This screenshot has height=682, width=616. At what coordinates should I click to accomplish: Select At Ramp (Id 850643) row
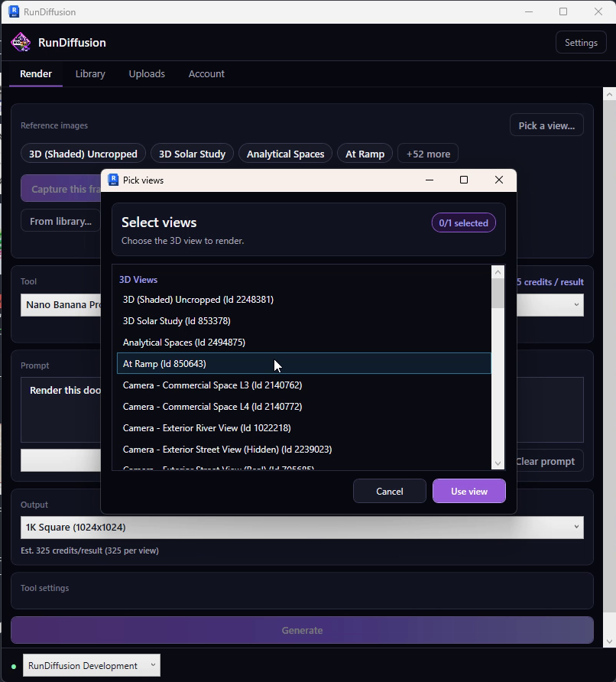[304, 363]
